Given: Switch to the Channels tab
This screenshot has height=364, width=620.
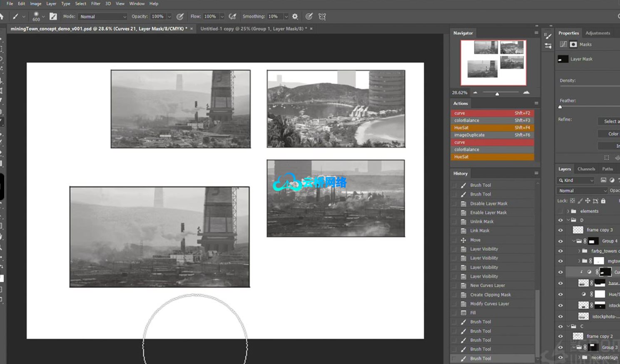Looking at the screenshot, I should click(586, 169).
